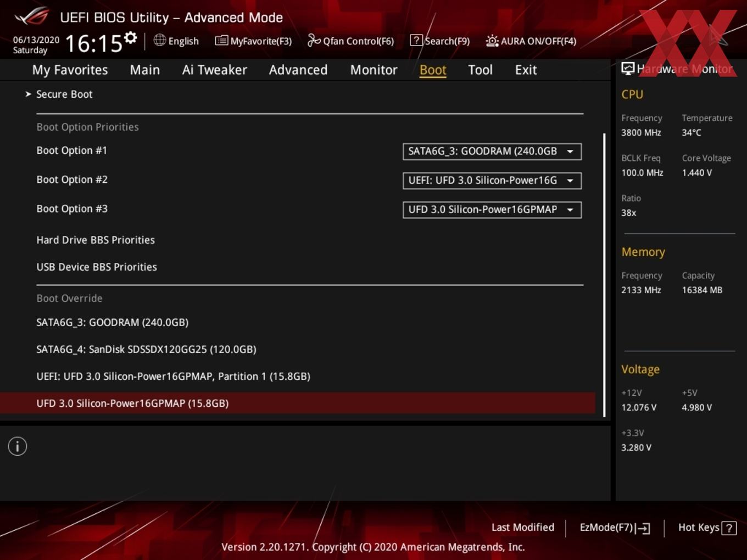747x560 pixels.
Task: Click the EzMode exit arrow icon
Action: tap(643, 528)
